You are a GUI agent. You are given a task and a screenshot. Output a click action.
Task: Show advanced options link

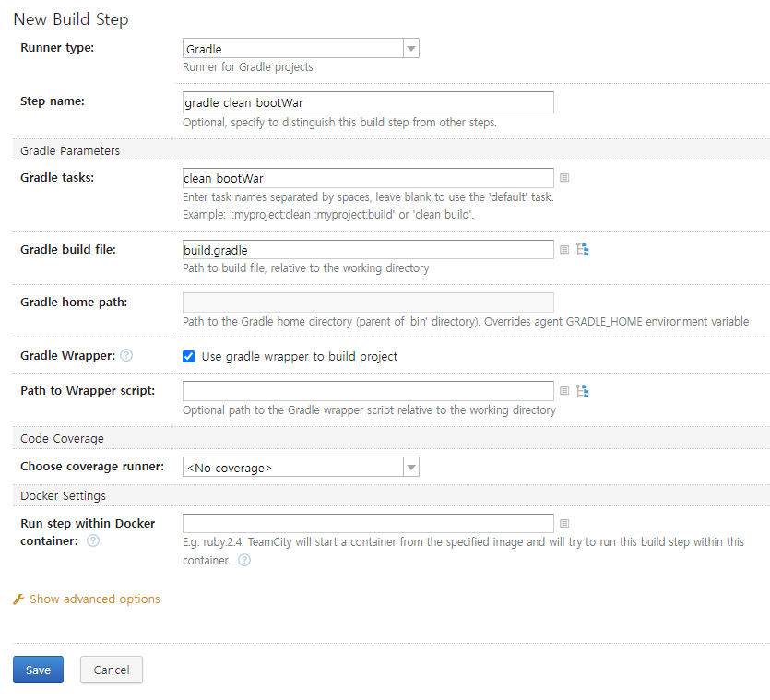click(x=95, y=599)
